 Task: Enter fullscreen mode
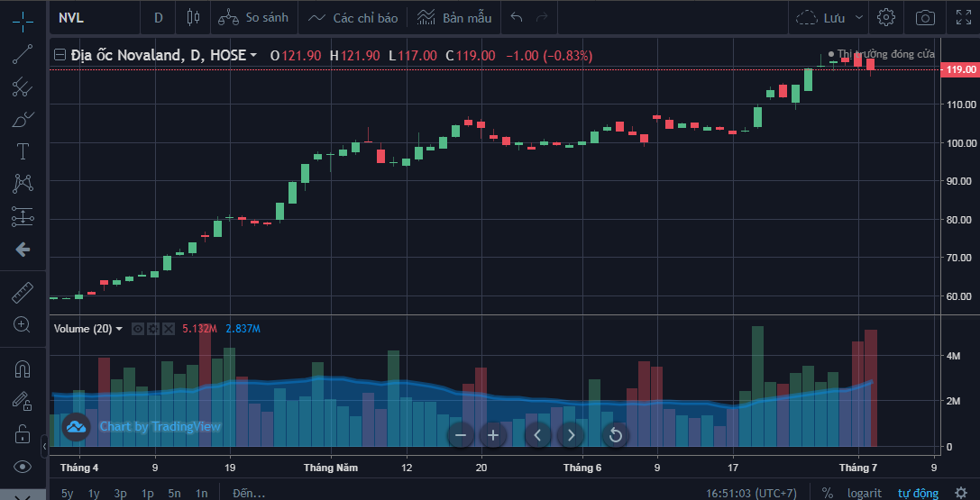pos(964,17)
